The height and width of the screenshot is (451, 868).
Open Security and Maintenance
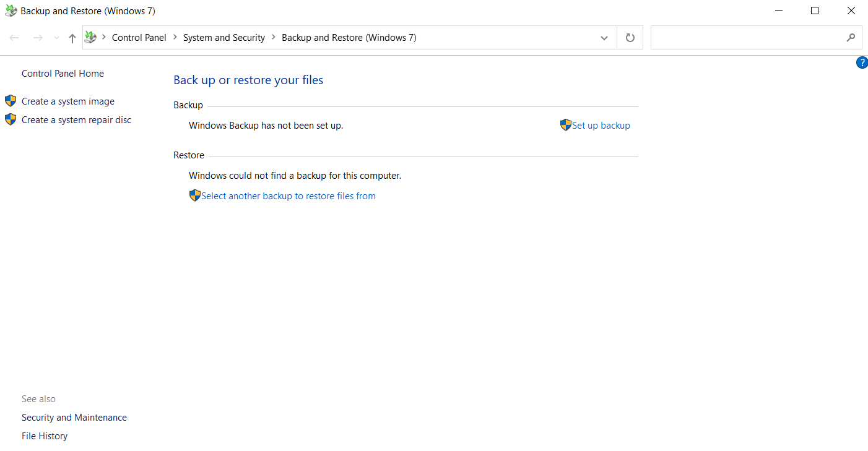pyautogui.click(x=74, y=417)
